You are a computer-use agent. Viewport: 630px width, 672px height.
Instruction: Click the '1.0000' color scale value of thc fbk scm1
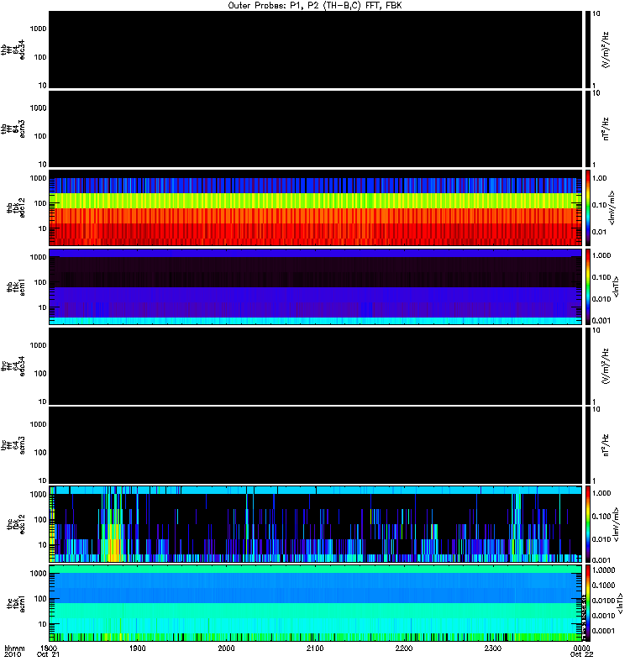(x=603, y=570)
